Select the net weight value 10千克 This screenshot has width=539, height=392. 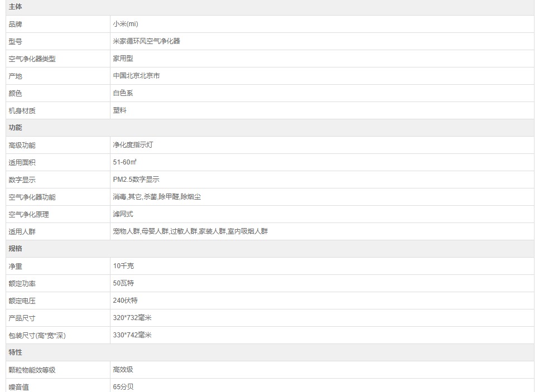click(123, 266)
